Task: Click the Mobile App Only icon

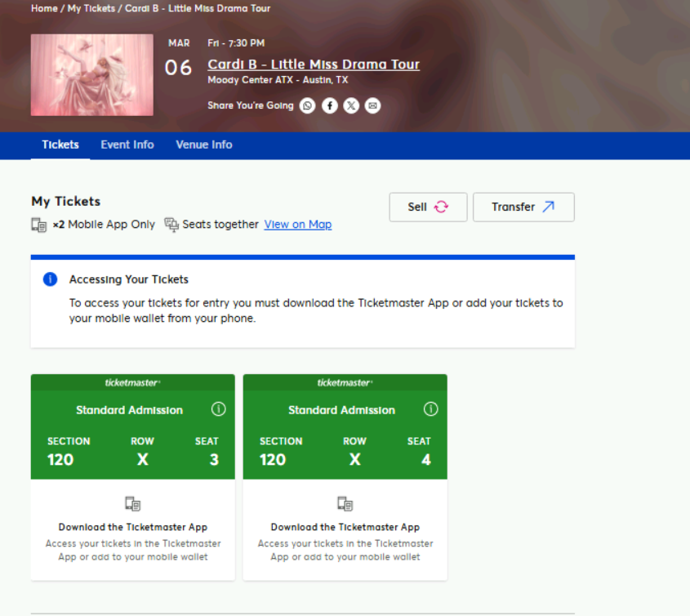Action: click(38, 225)
